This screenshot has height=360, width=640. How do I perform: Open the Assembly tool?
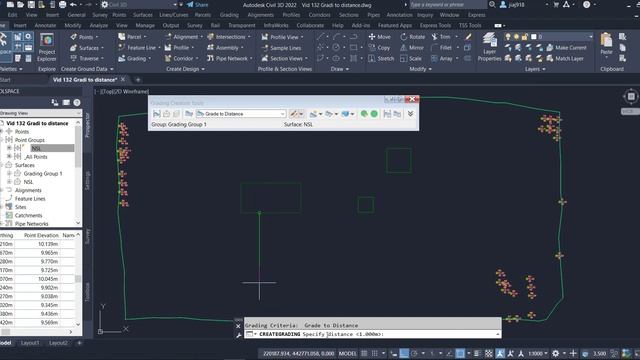[x=226, y=48]
